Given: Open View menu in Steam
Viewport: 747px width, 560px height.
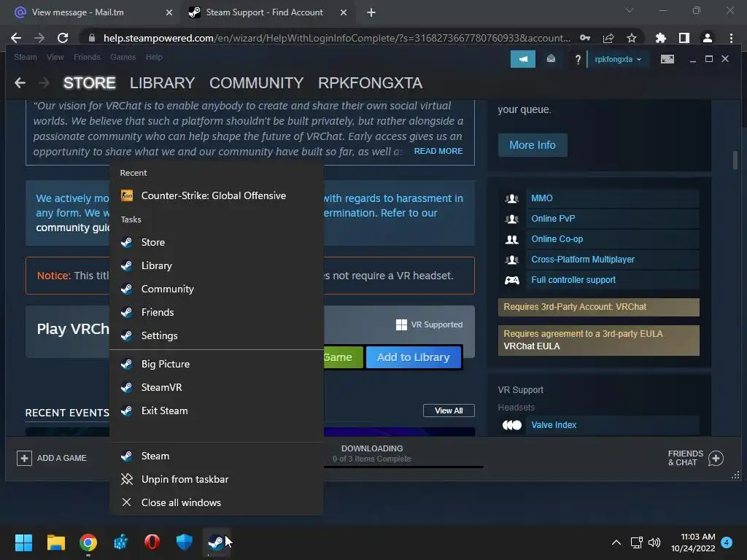Looking at the screenshot, I should [55, 57].
